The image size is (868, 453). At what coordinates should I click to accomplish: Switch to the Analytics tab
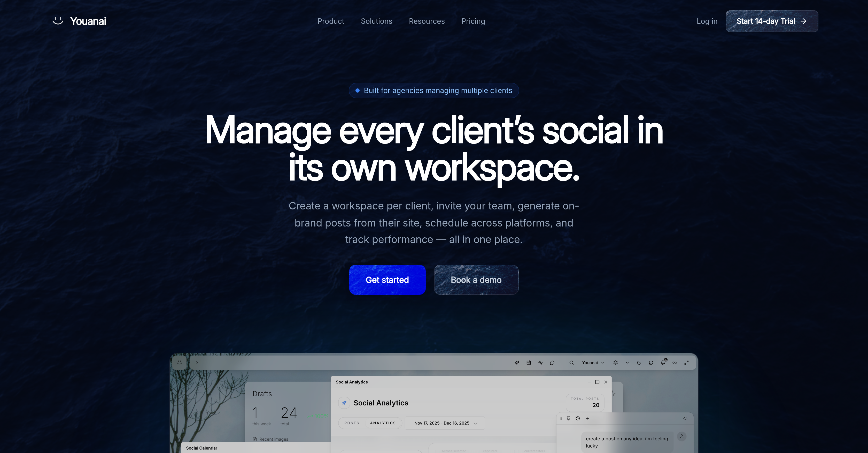pyautogui.click(x=383, y=423)
